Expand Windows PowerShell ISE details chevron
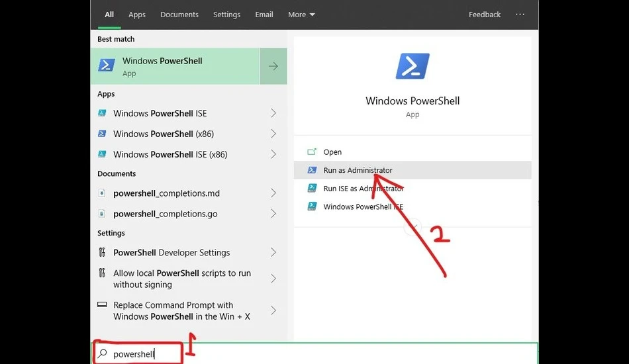Image resolution: width=629 pixels, height=364 pixels. (273, 113)
